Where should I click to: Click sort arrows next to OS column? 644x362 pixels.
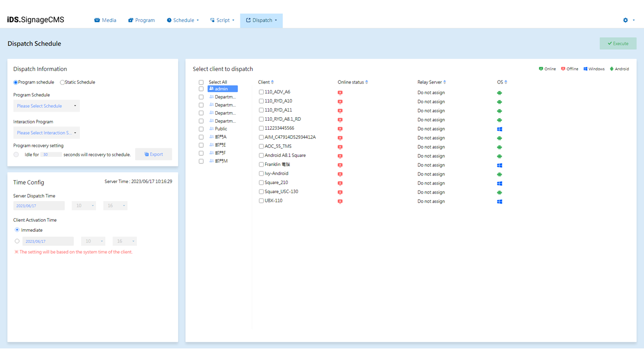[506, 82]
